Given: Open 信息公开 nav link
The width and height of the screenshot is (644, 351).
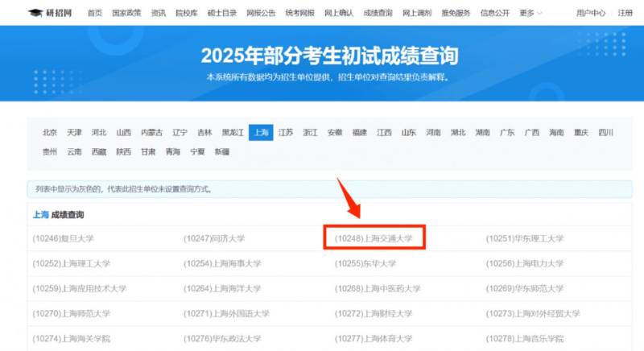Looking at the screenshot, I should point(495,13).
